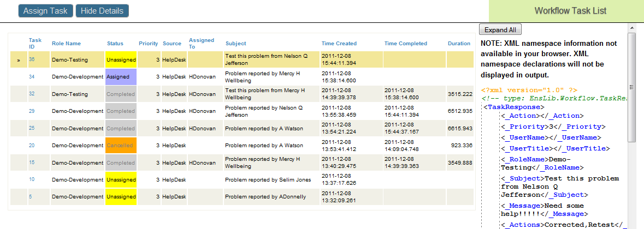Click the orange Cancelled status cell
The height and width of the screenshot is (229, 644).
pyautogui.click(x=121, y=146)
